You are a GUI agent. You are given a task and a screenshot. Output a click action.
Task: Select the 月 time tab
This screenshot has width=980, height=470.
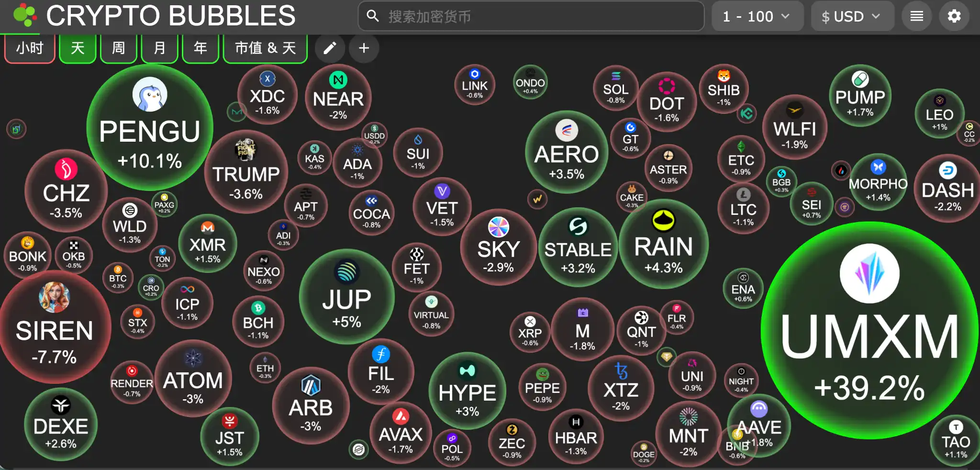(159, 48)
